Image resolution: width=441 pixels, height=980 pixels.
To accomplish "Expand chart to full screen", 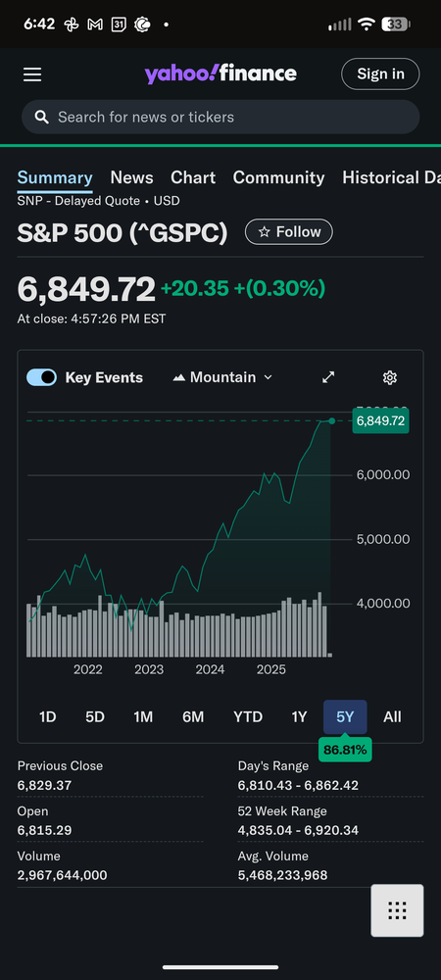I will (x=328, y=377).
